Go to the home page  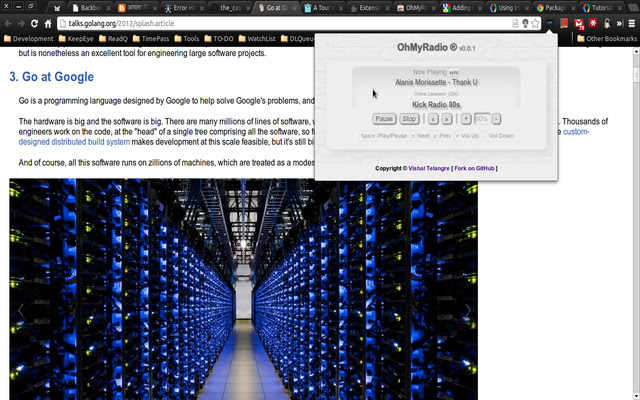coord(48,23)
